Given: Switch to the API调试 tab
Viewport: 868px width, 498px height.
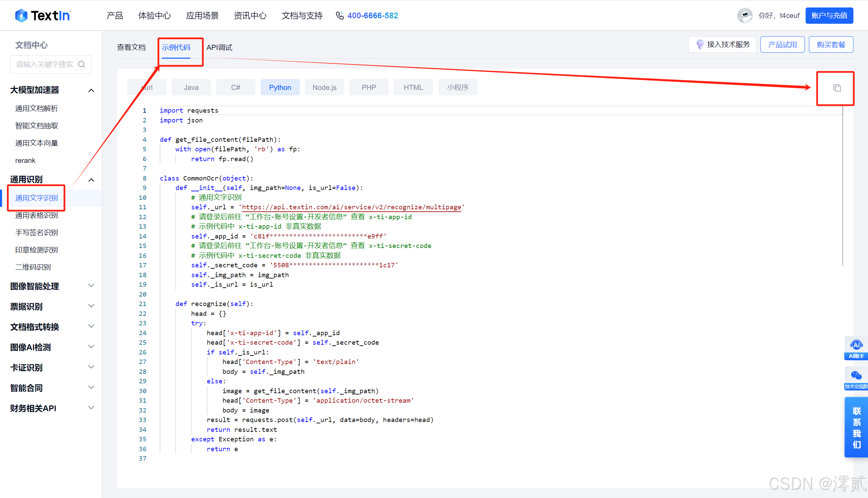Looking at the screenshot, I should coord(219,47).
